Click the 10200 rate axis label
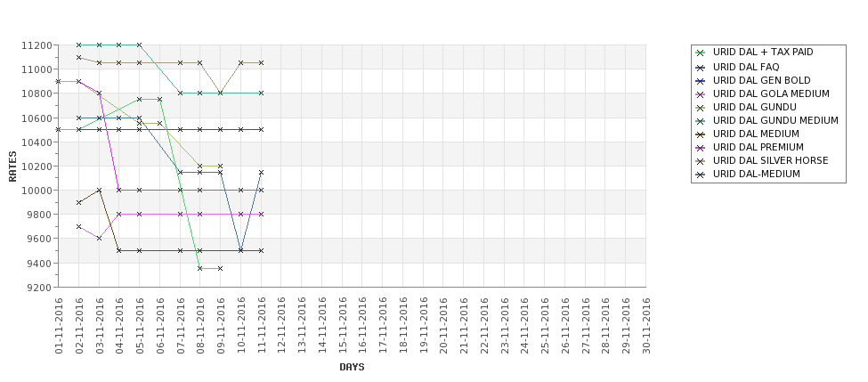 coord(37,167)
